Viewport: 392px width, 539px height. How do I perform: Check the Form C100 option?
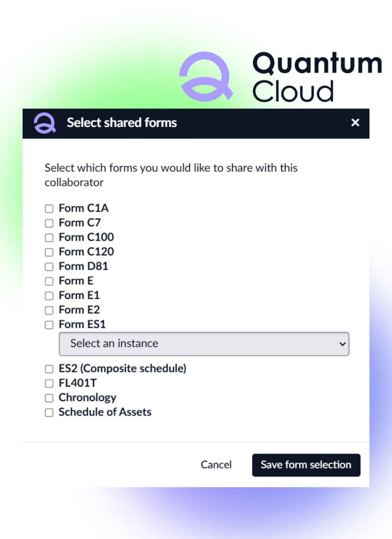pos(49,238)
